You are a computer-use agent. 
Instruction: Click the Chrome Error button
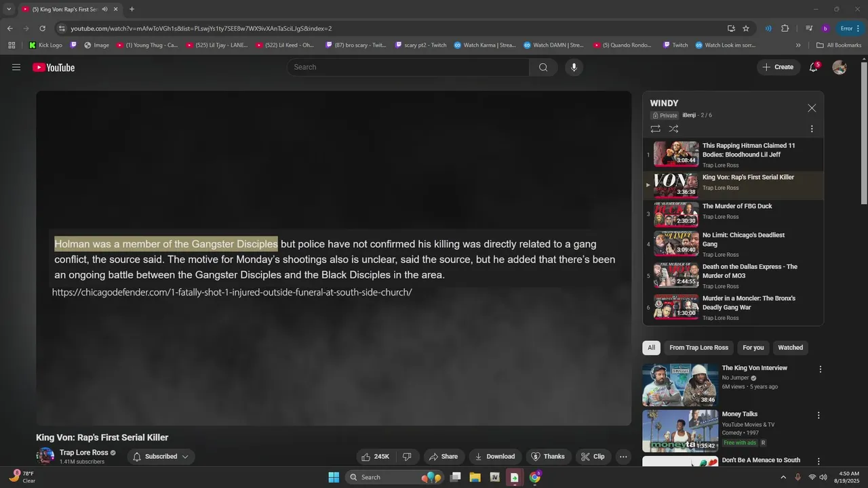pos(846,28)
